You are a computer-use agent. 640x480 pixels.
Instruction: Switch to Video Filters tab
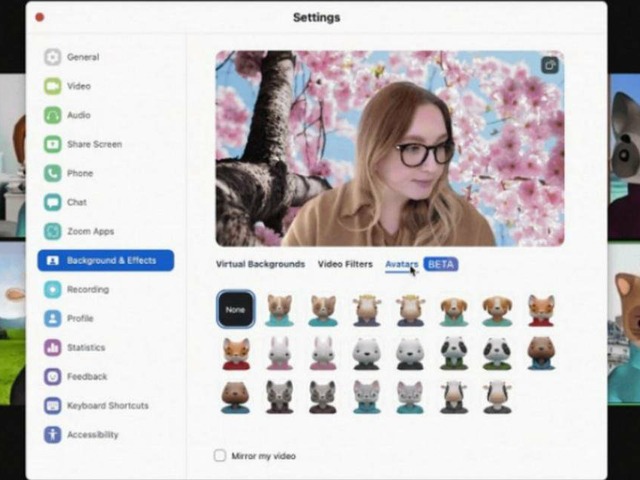[345, 264]
